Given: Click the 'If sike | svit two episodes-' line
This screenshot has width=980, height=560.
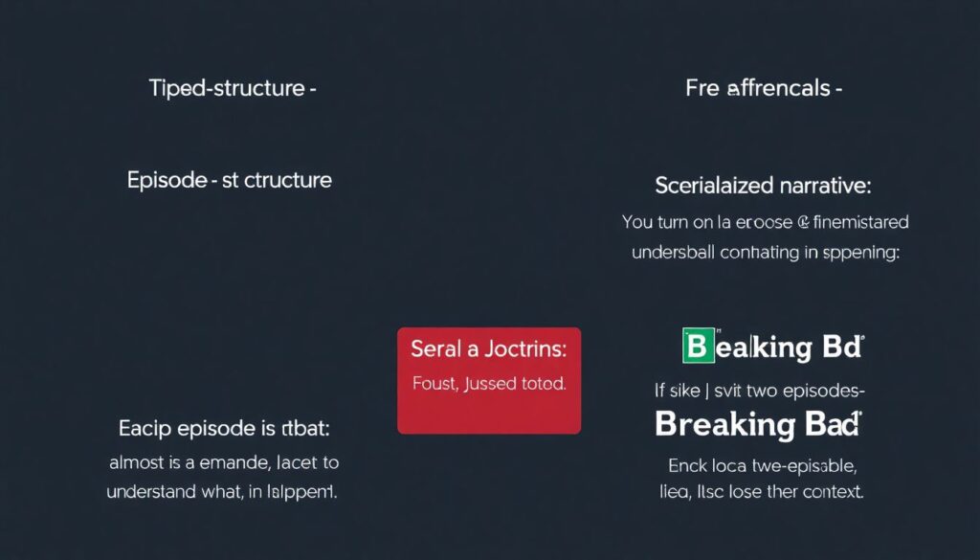Looking at the screenshot, I should (x=760, y=391).
